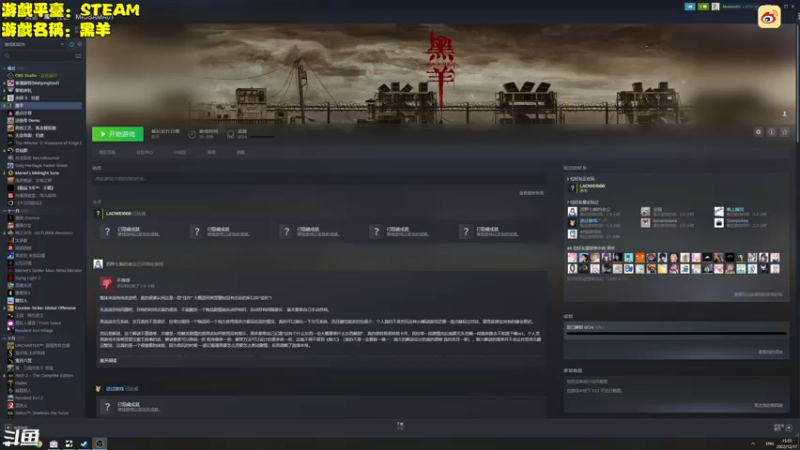
Task: Select Marvel's Midnight Suns in library
Action: click(37, 173)
